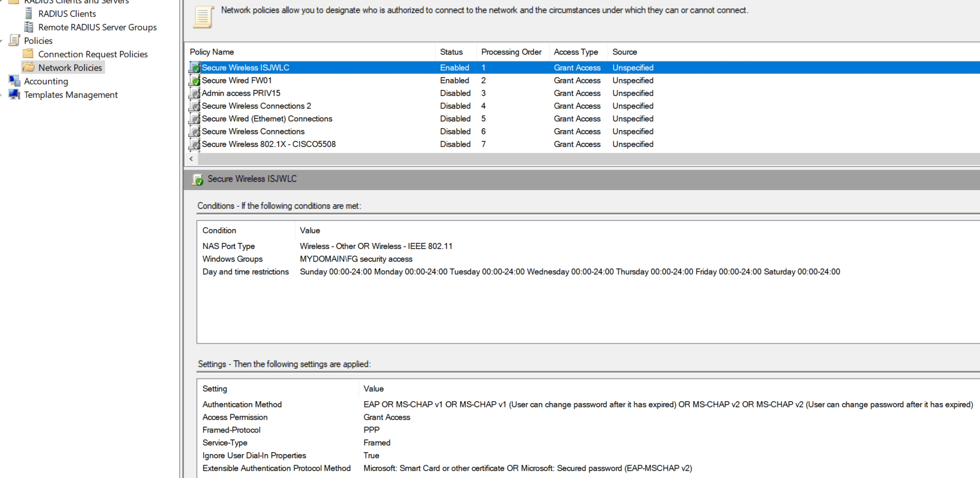Select Secure Wired (Ethernet) Connections policy
980x478 pixels.
267,119
